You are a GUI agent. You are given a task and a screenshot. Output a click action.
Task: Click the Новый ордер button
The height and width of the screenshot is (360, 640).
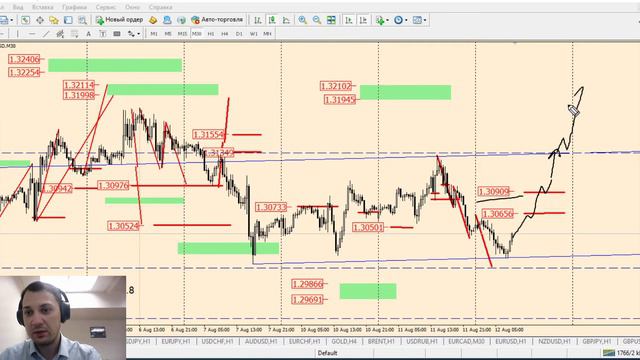click(x=119, y=20)
